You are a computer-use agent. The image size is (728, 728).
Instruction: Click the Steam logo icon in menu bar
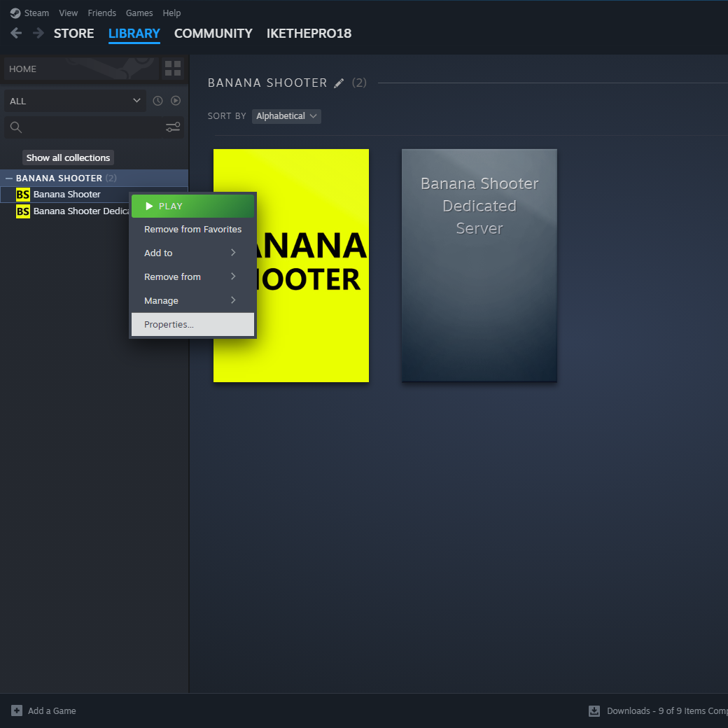coord(15,13)
